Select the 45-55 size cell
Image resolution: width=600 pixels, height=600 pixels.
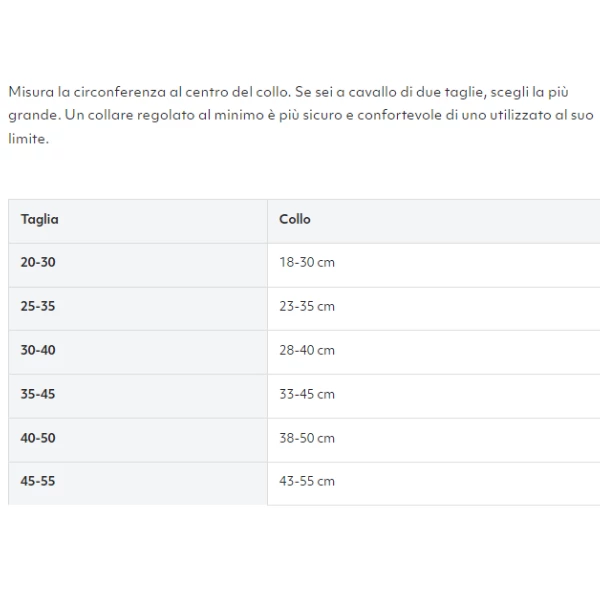point(38,481)
